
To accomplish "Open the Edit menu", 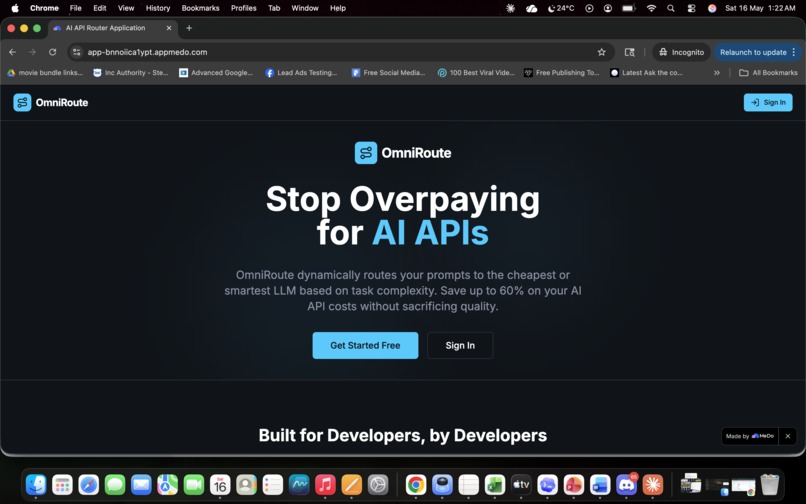I will click(100, 8).
